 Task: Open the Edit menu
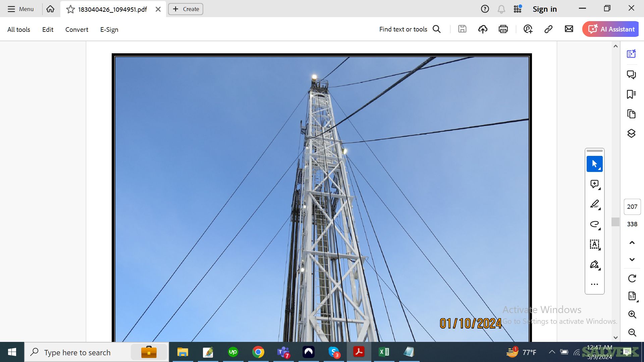point(48,29)
